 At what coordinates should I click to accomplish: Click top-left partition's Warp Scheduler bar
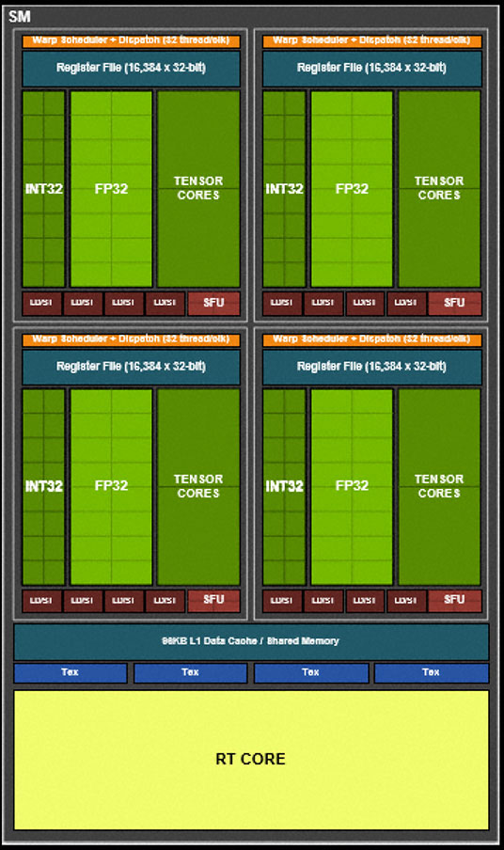pos(131,40)
